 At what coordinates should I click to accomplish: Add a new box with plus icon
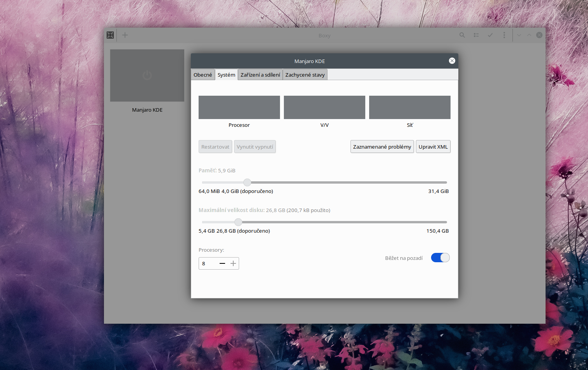pos(125,35)
